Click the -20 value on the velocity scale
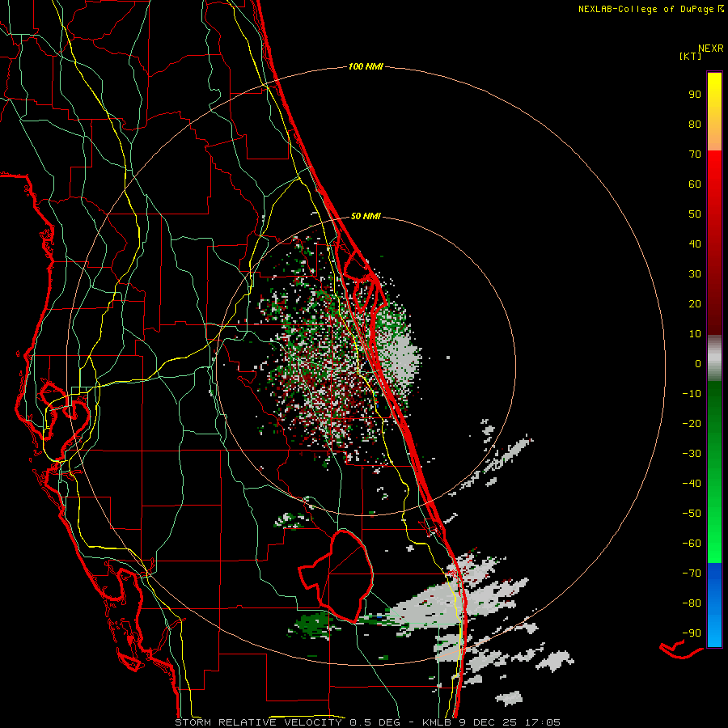 pyautogui.click(x=692, y=423)
